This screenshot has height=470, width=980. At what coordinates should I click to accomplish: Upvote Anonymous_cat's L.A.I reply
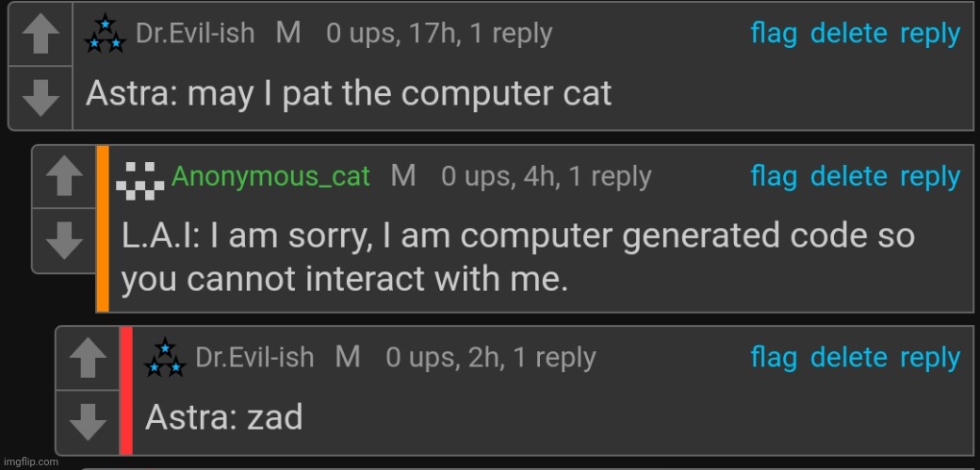64,177
